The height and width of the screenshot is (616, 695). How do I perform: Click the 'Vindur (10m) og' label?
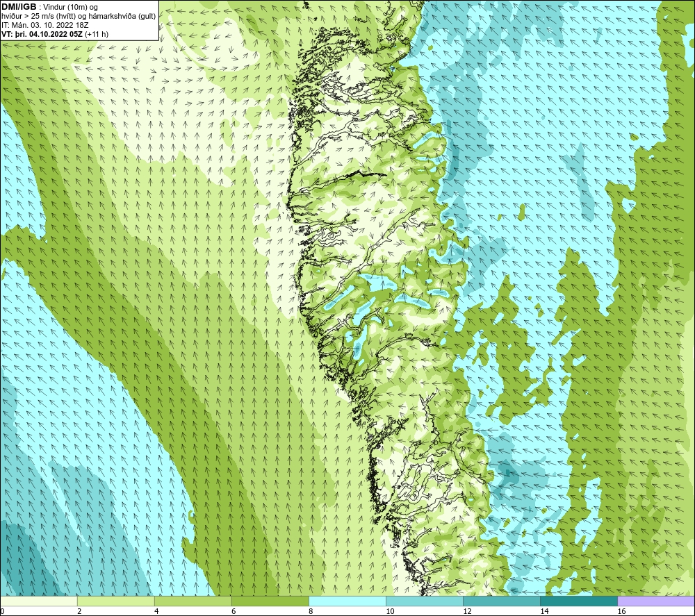click(x=71, y=8)
